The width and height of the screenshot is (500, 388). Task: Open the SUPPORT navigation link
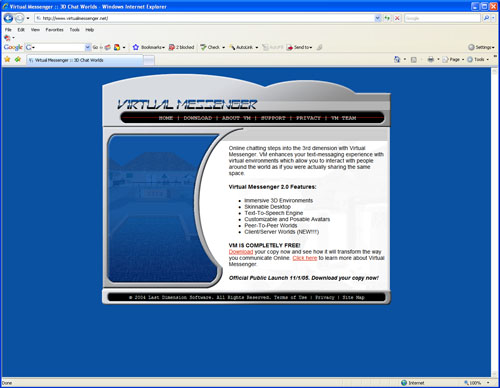[x=273, y=118]
